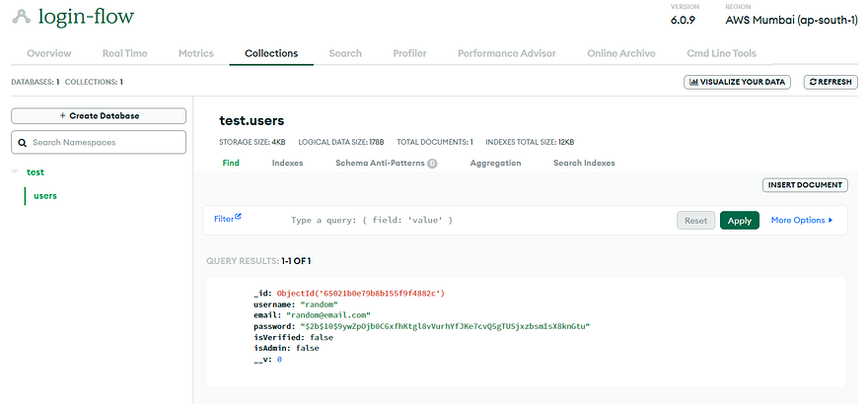Click the magnifier icon in Search Namespaces
The image size is (868, 404).
(x=22, y=143)
